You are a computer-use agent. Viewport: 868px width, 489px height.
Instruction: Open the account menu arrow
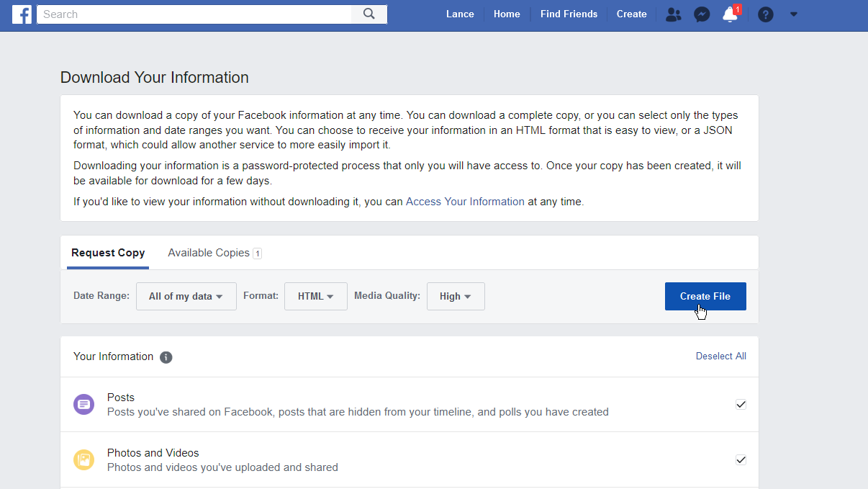(x=794, y=14)
